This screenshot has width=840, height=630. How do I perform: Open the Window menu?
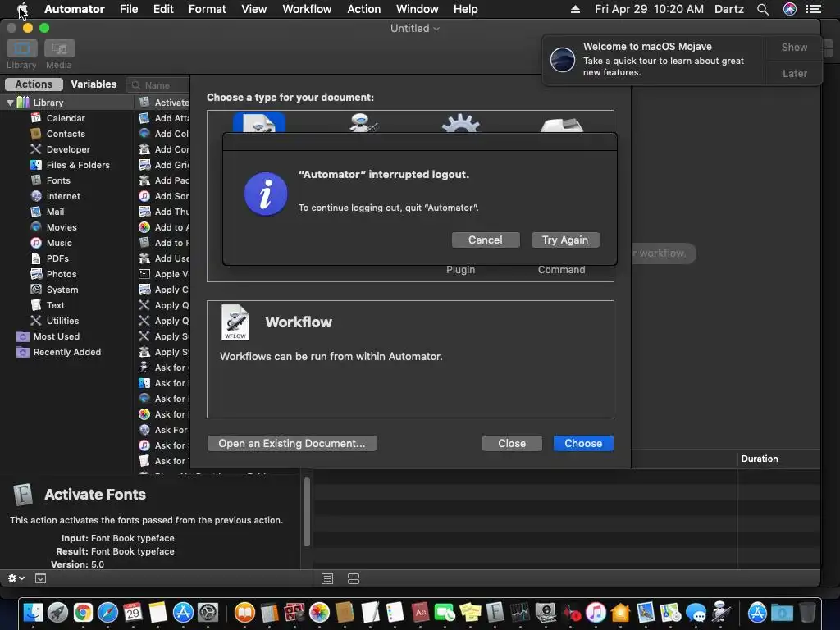(x=418, y=9)
